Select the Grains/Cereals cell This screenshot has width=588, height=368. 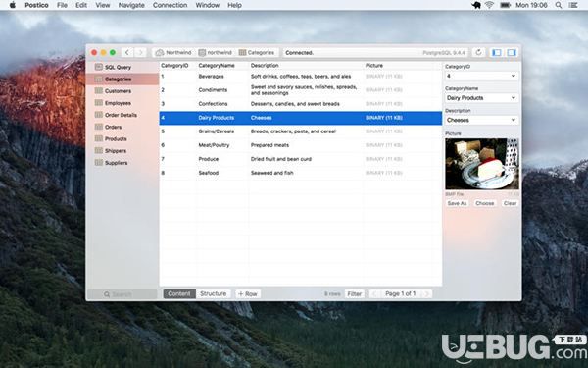(216, 131)
